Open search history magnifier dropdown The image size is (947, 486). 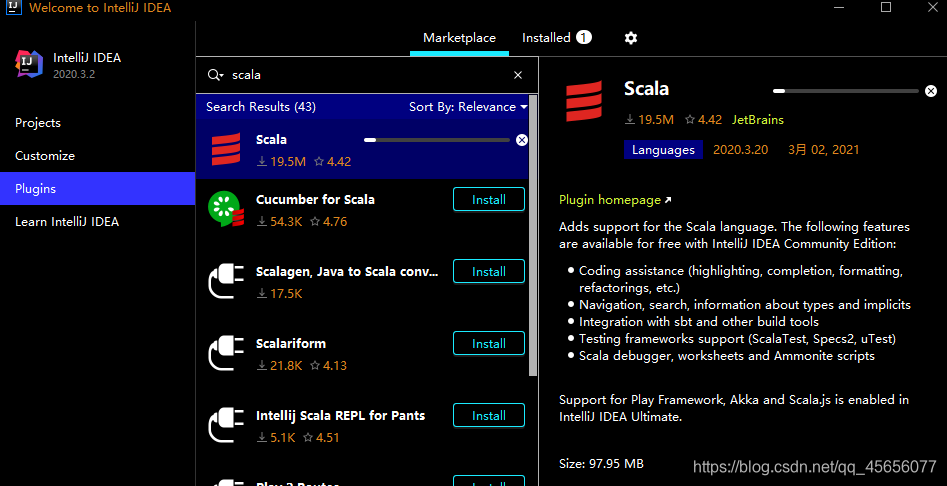pyautogui.click(x=216, y=75)
